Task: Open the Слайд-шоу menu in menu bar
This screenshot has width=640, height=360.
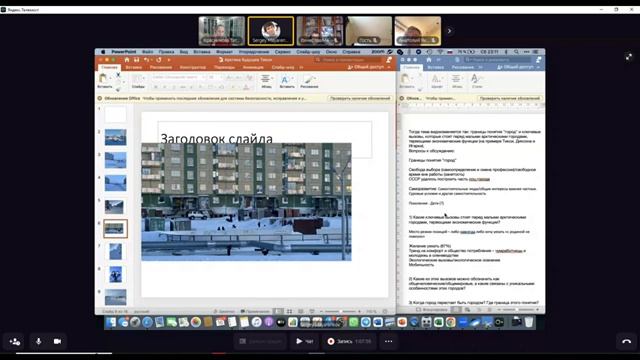Action: [308, 52]
